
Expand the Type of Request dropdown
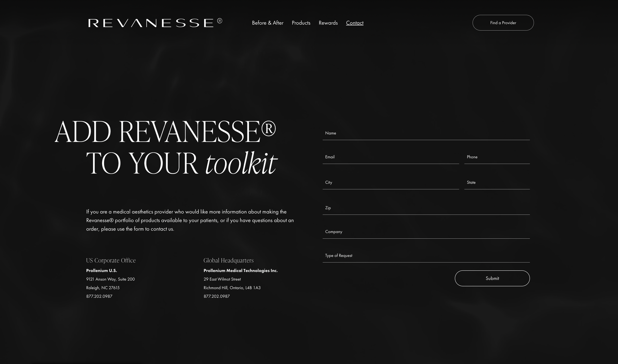coord(426,256)
